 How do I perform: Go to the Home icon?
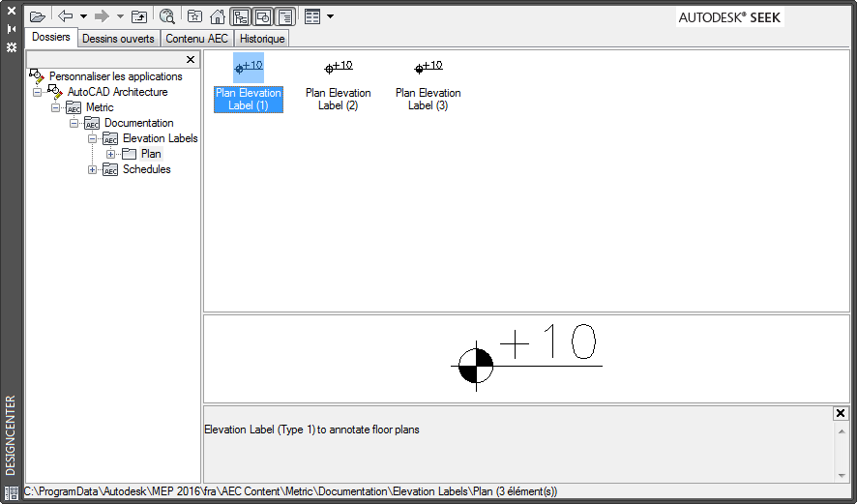(x=218, y=17)
